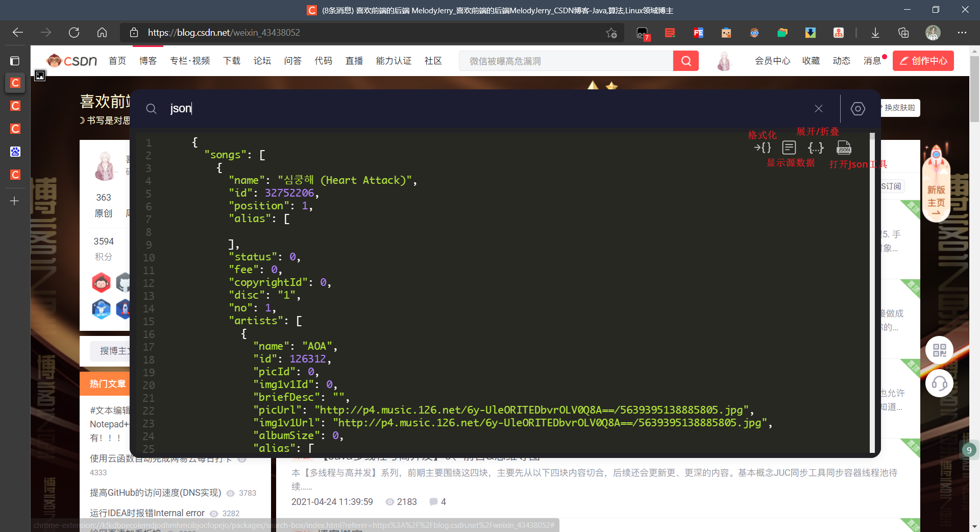Open the 代码 nav item
980x532 pixels.
tap(324, 61)
